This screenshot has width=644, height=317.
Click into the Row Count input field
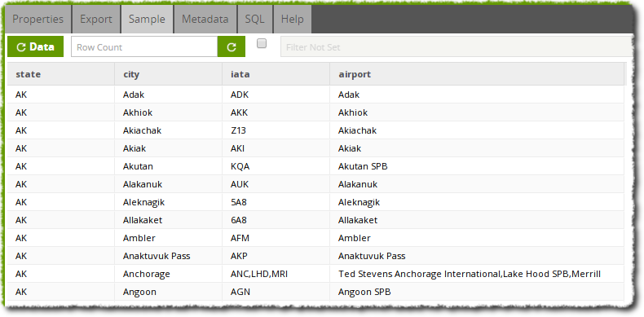(x=144, y=46)
